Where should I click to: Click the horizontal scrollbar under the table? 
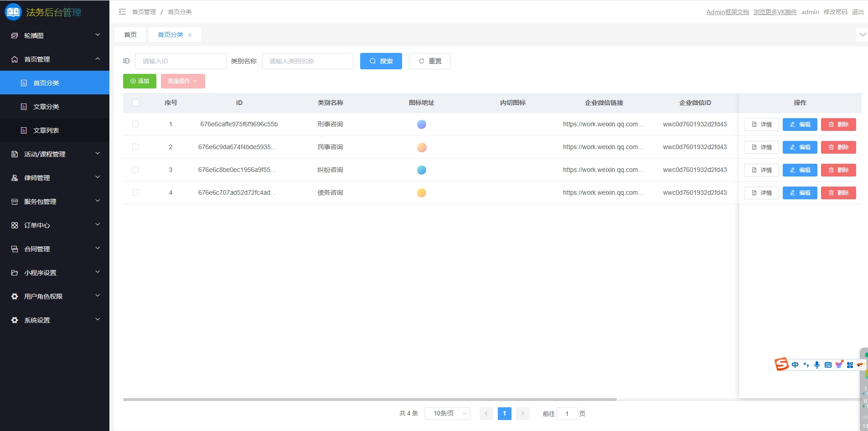[370, 400]
